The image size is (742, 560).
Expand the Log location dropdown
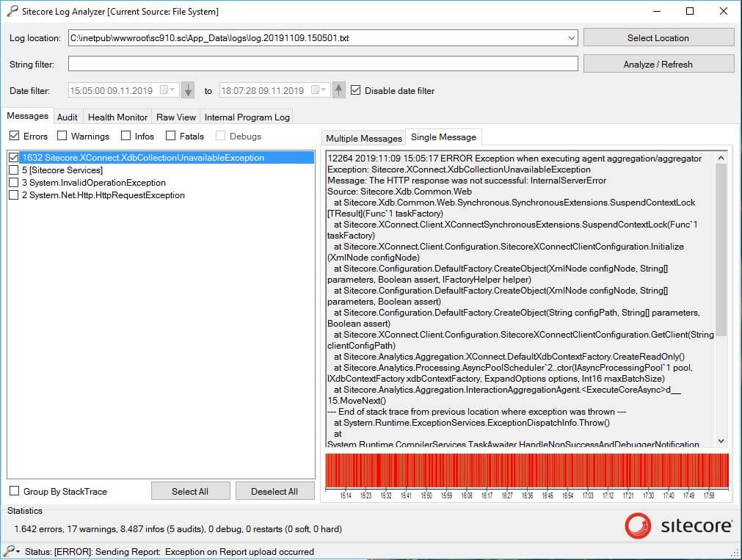coord(571,38)
